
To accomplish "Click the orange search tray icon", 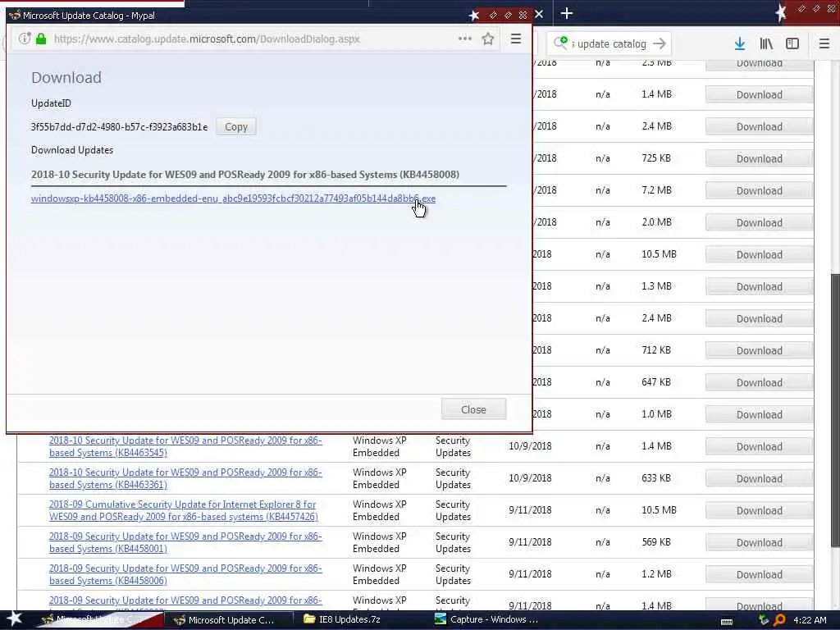I will click(779, 620).
